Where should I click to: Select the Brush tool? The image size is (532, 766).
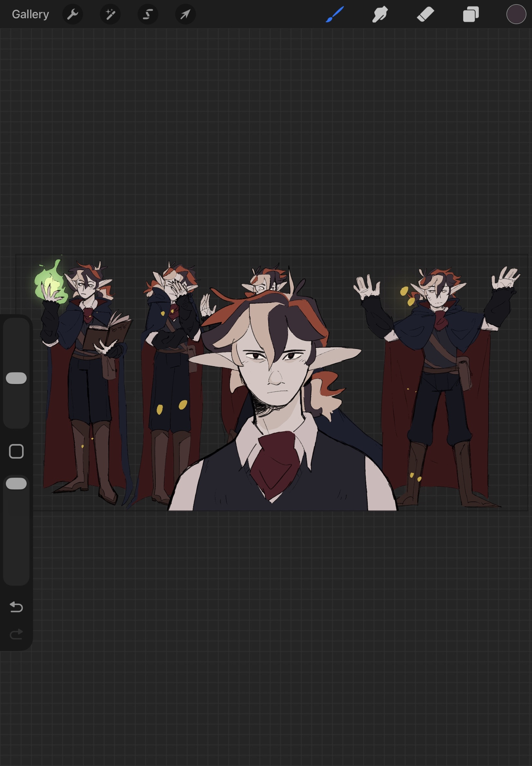tap(335, 15)
